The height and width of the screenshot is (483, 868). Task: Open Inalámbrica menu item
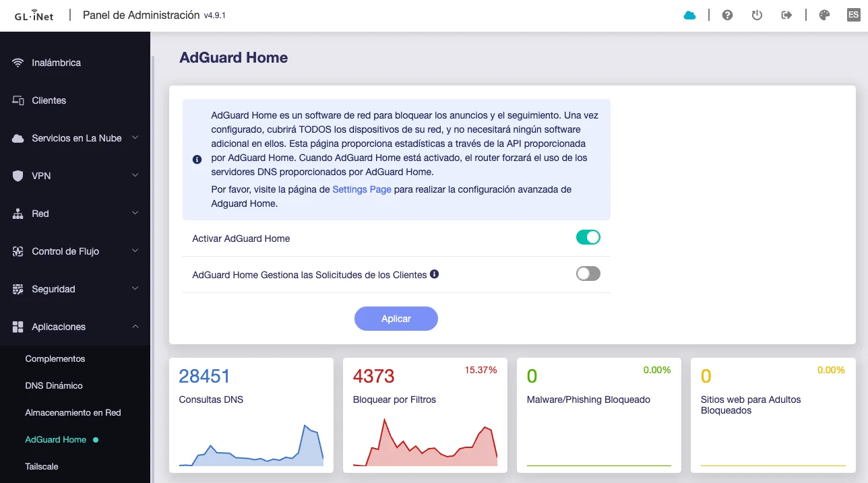[x=75, y=63]
